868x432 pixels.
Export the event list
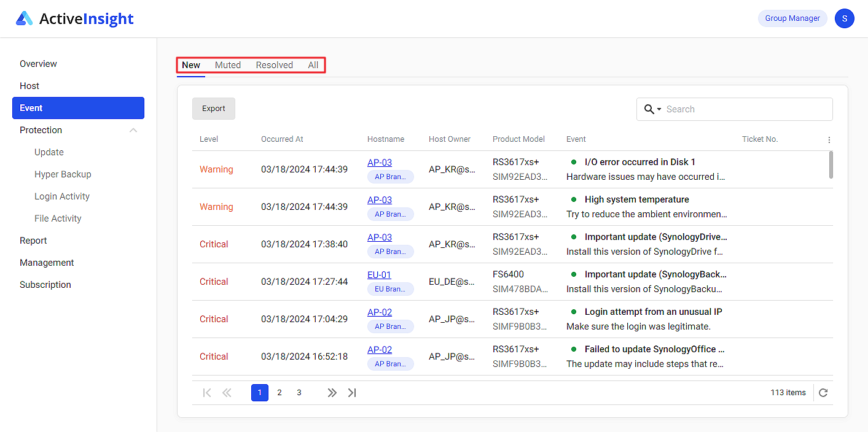[213, 108]
